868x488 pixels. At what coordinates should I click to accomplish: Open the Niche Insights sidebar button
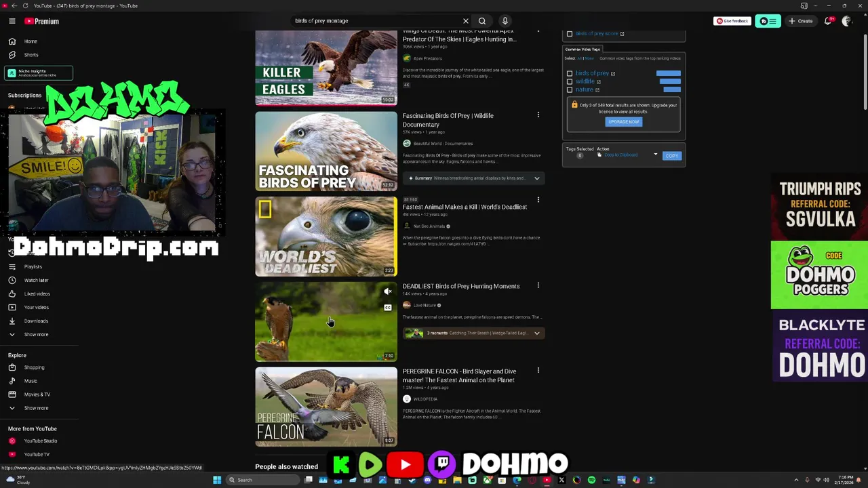coord(39,73)
